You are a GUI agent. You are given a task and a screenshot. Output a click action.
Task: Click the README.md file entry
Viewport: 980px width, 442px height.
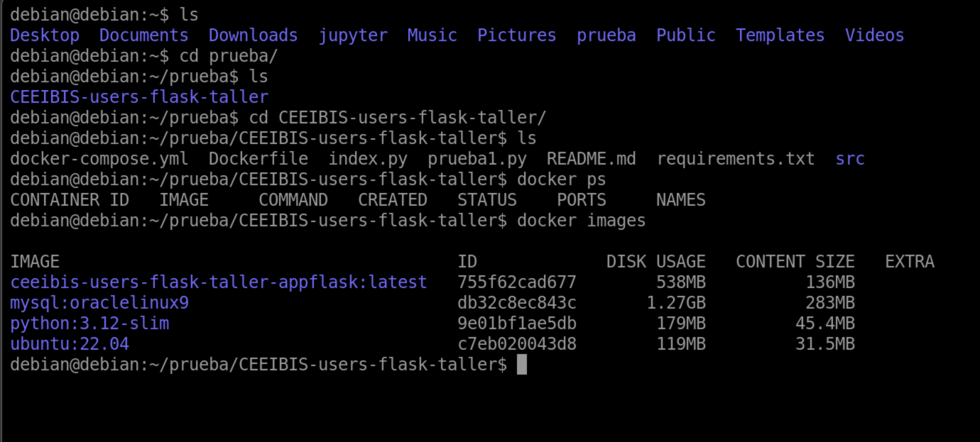click(592, 159)
